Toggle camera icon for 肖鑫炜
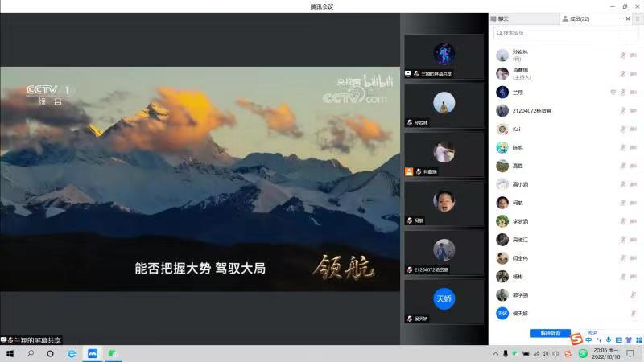 coord(631,74)
